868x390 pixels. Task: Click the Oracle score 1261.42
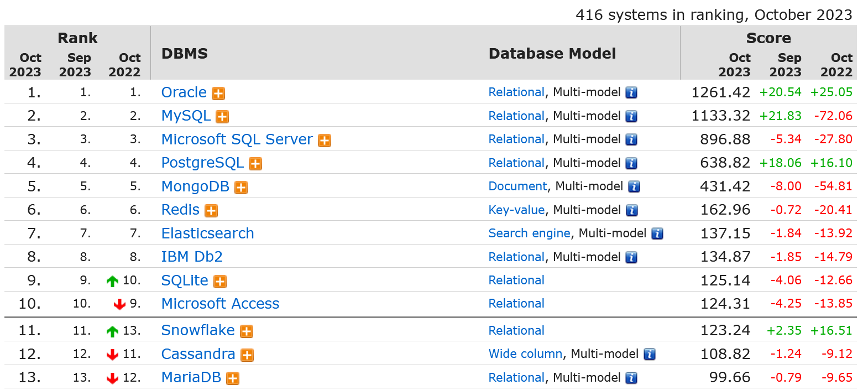[721, 92]
